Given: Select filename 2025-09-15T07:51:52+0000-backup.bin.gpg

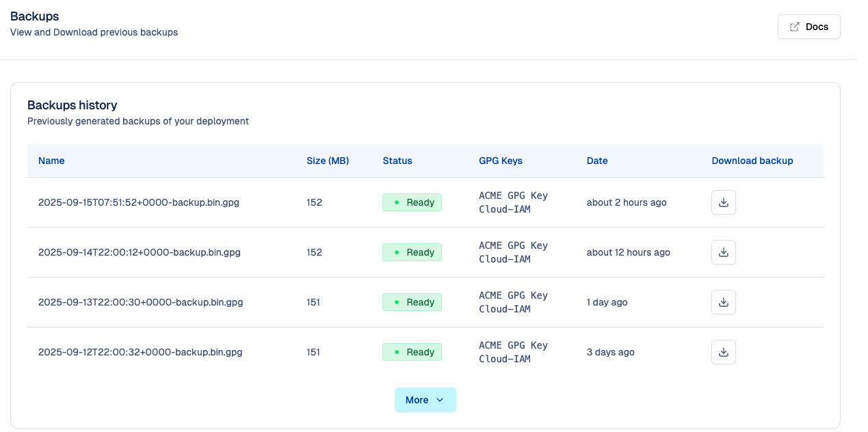Looking at the screenshot, I should 139,202.
